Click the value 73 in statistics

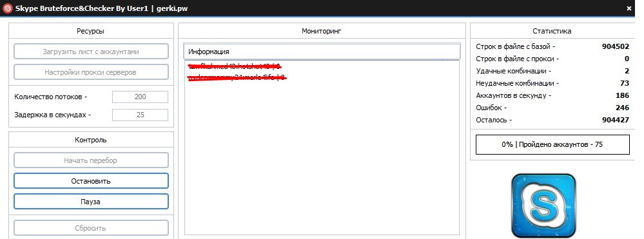click(625, 83)
